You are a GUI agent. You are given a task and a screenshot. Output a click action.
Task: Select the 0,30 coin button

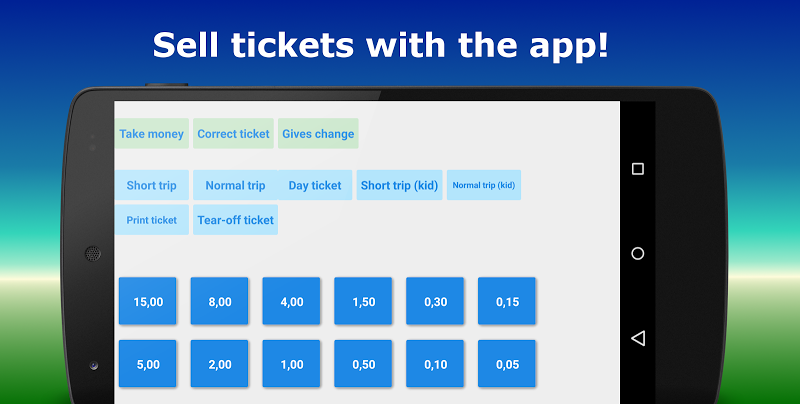tap(435, 301)
